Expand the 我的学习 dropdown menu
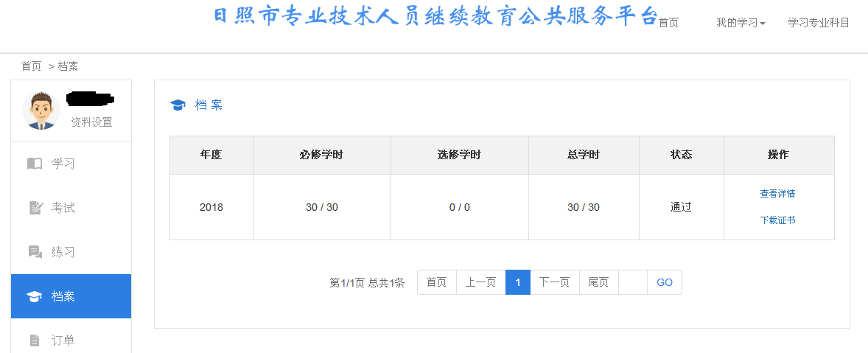The height and width of the screenshot is (353, 868). [741, 23]
